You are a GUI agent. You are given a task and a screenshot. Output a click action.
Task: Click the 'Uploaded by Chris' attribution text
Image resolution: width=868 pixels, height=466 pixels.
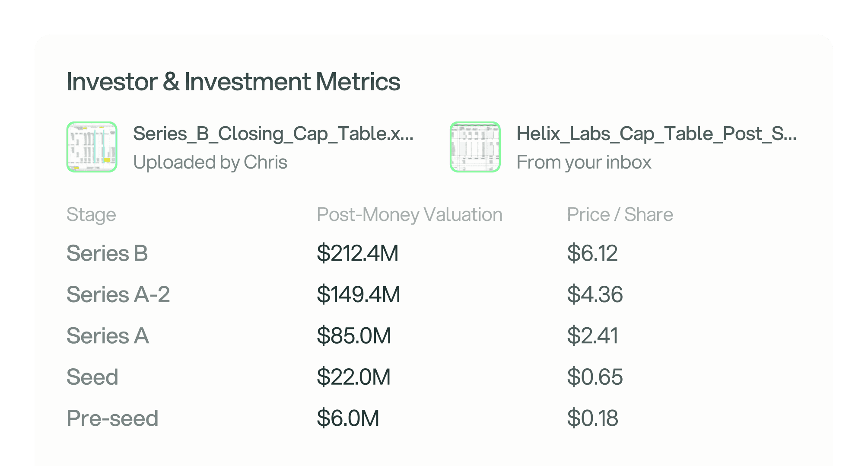coord(210,163)
